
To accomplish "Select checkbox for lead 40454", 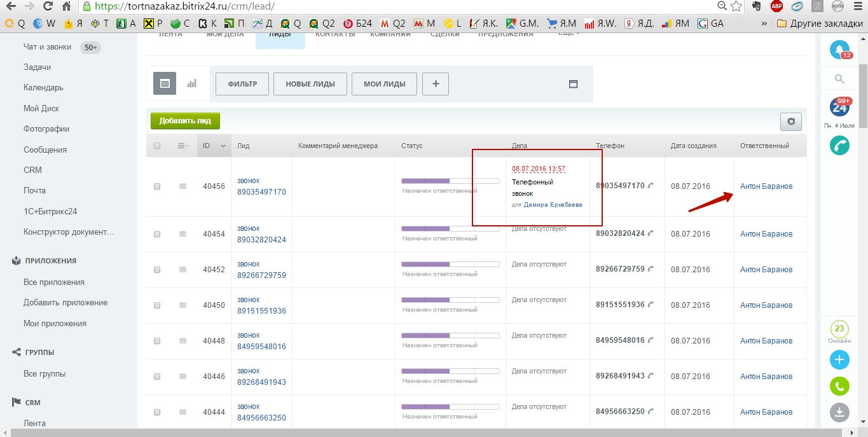I will (157, 234).
